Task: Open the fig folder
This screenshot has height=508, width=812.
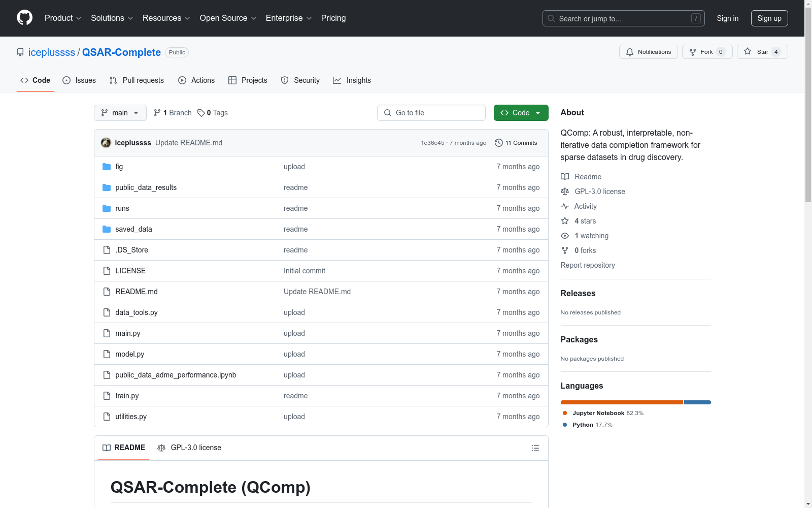Action: (119, 167)
